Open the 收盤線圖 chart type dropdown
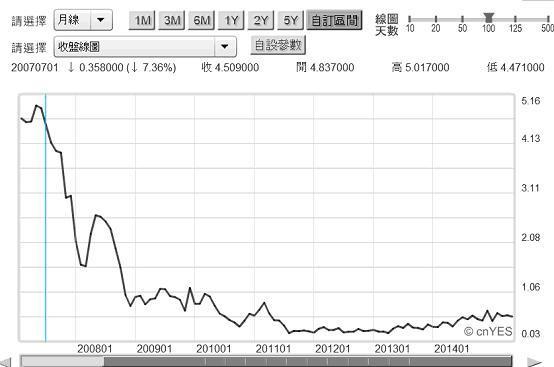 coord(145,47)
